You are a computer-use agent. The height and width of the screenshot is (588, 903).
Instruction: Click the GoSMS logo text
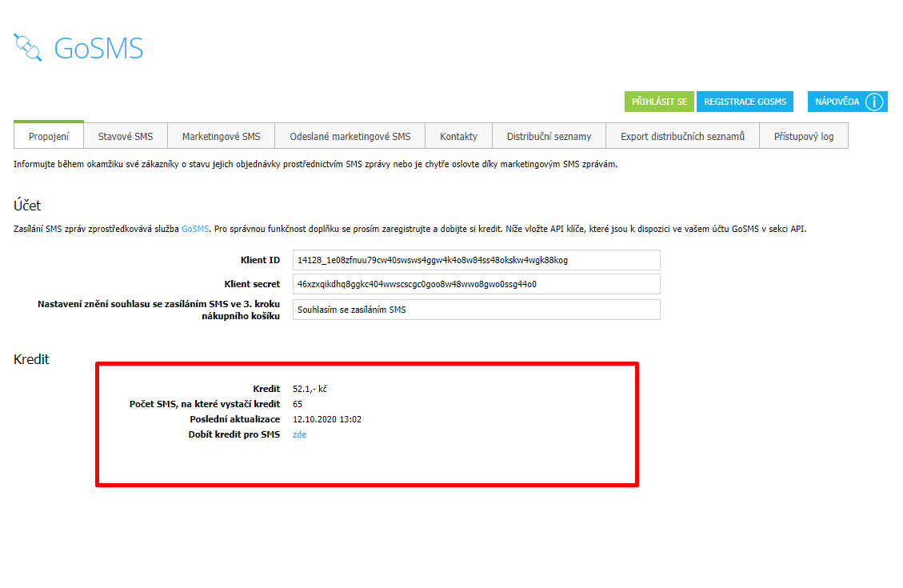click(x=98, y=48)
